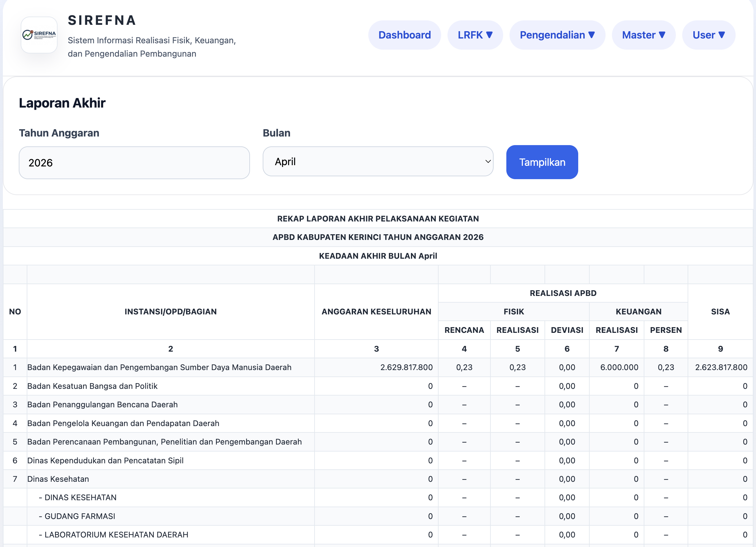The image size is (756, 547).
Task: Click the 6.000.000 realisasi keuangan value
Action: (619, 367)
